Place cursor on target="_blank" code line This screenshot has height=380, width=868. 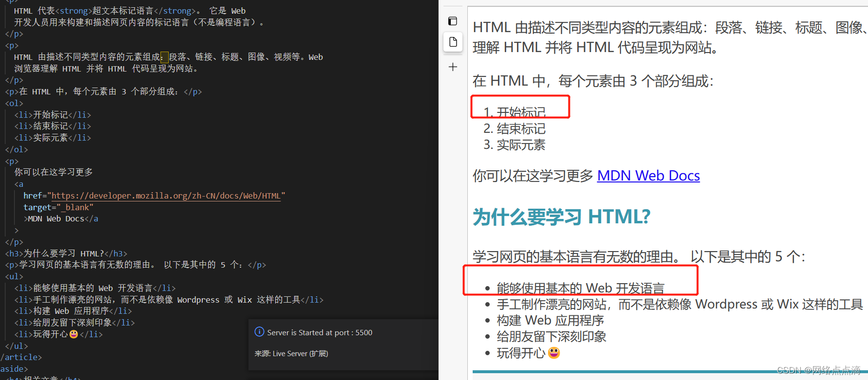[x=58, y=207]
